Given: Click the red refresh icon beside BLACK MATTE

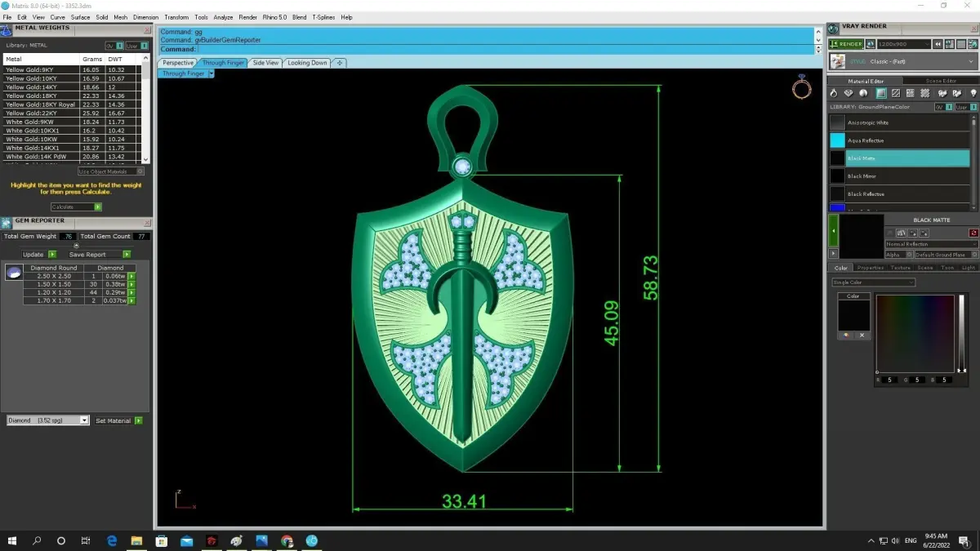Looking at the screenshot, I should [973, 233].
